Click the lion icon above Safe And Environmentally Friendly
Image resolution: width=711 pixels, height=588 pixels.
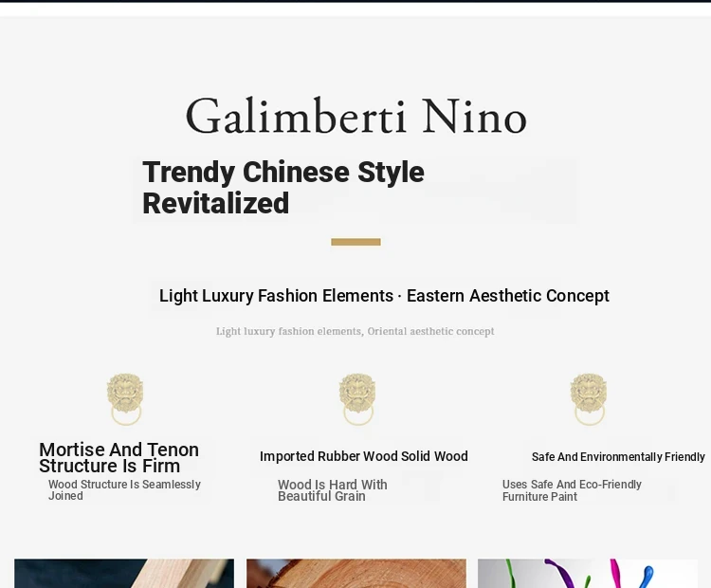(x=589, y=399)
